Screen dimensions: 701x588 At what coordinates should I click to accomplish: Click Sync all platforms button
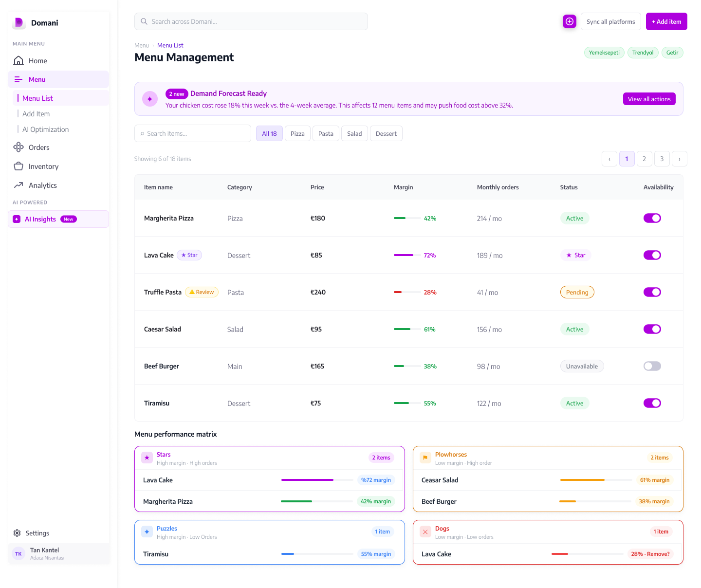tap(611, 21)
